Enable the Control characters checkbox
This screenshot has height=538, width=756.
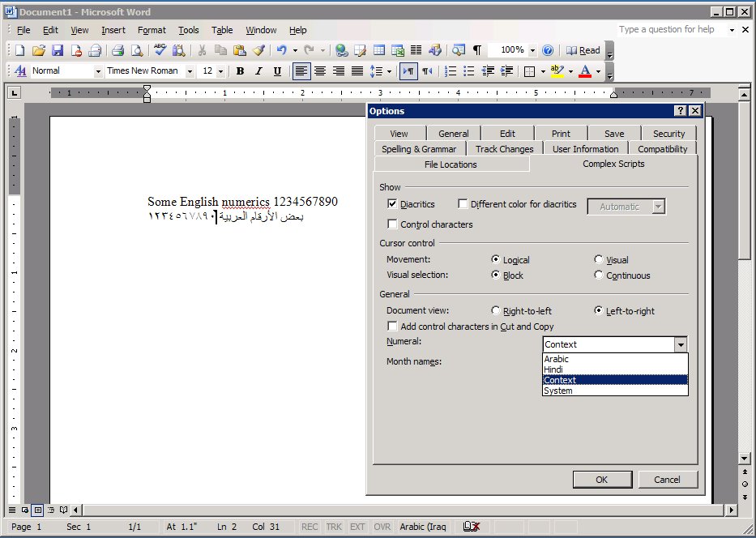[393, 224]
